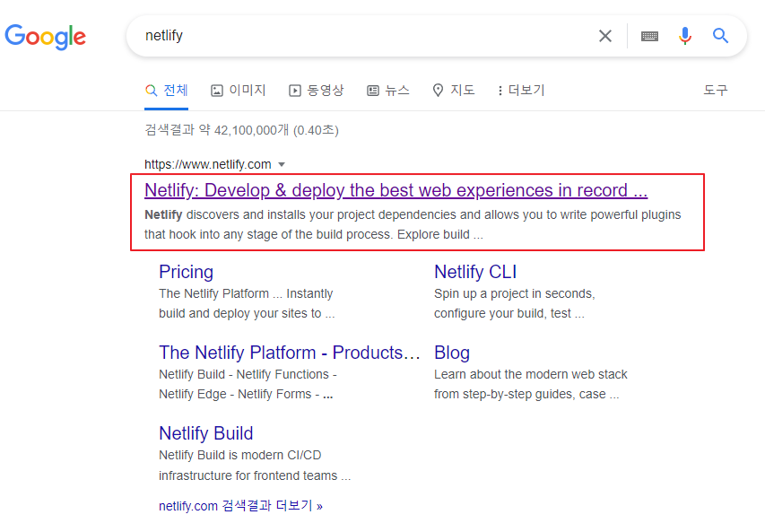Open the 더보기 (More) menu
The width and height of the screenshot is (765, 532).
click(x=521, y=91)
